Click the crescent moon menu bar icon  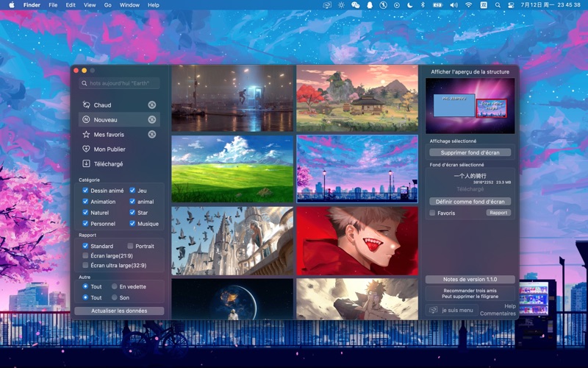[x=410, y=5]
